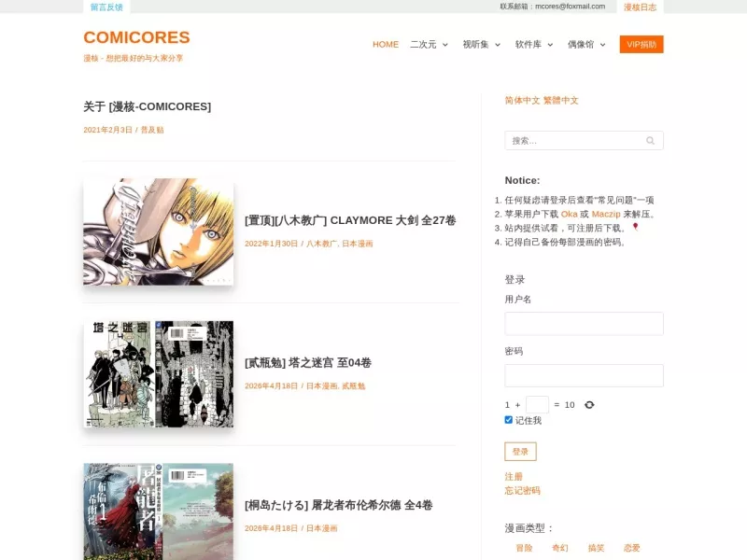
Task: Click the 屠龙者 cover thumbnail
Action: [158, 511]
